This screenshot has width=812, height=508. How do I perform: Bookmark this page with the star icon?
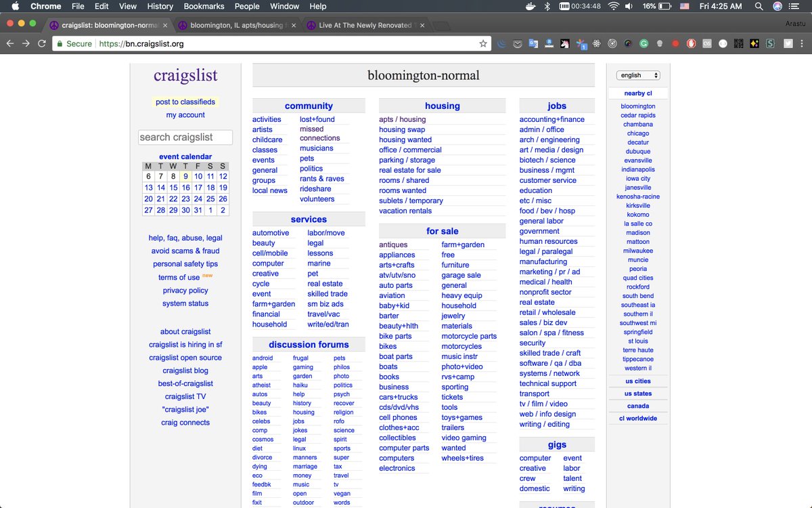pyautogui.click(x=483, y=43)
